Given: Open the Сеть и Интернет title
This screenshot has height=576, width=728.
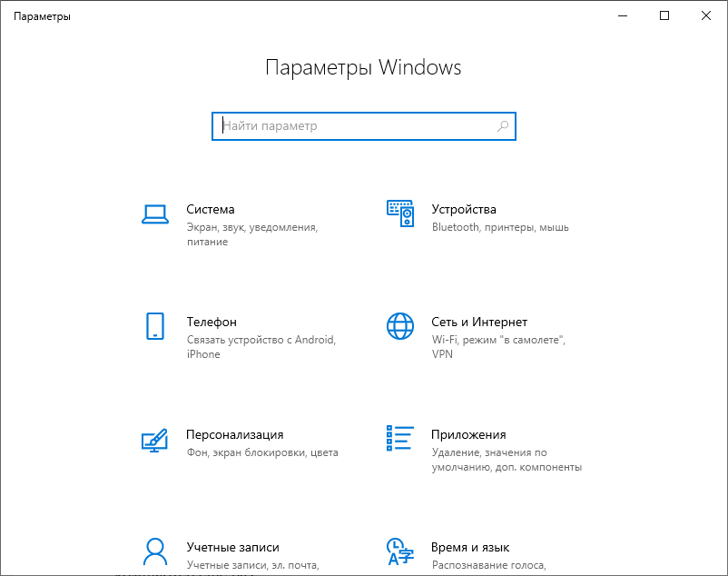Looking at the screenshot, I should (479, 322).
